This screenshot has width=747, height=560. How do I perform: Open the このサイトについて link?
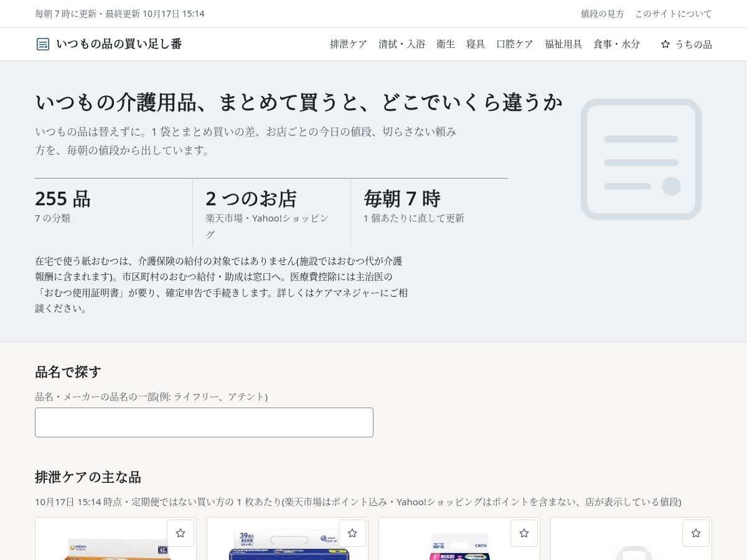[674, 14]
